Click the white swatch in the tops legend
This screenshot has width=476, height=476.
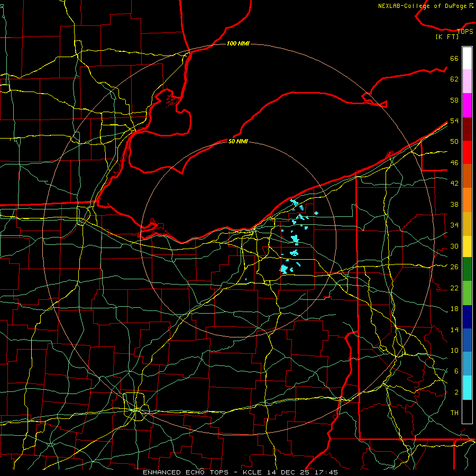467,58
